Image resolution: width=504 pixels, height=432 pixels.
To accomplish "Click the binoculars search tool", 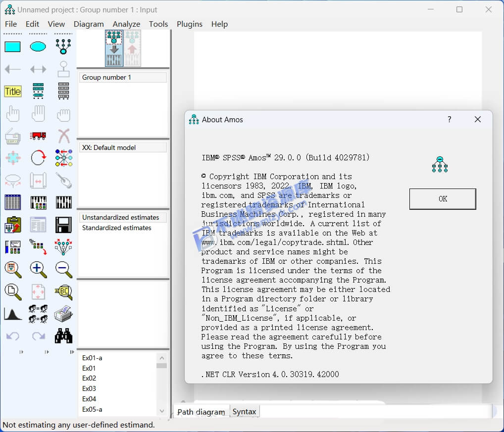I will click(x=64, y=336).
